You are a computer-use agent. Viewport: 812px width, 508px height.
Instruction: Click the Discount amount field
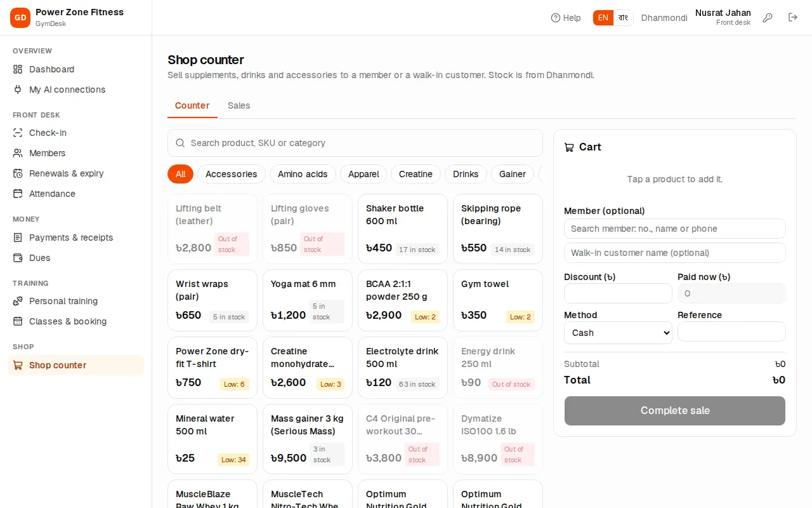pos(618,293)
